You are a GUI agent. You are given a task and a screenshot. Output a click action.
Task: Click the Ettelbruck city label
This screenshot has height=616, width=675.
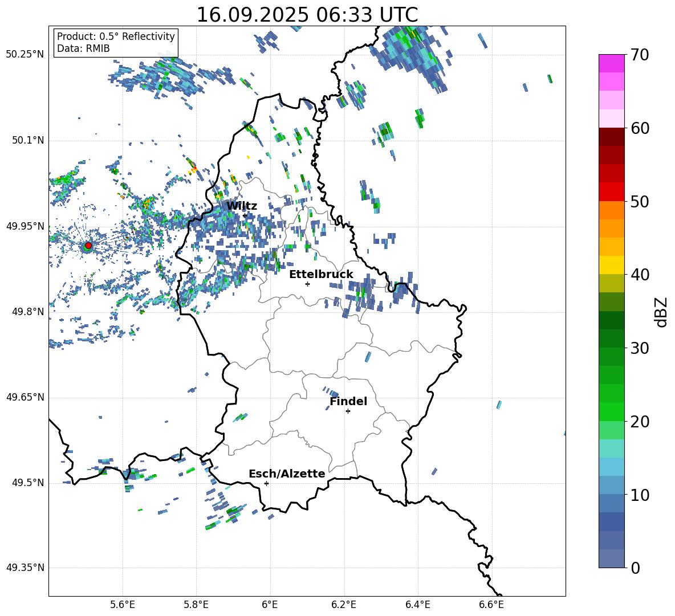click(321, 275)
